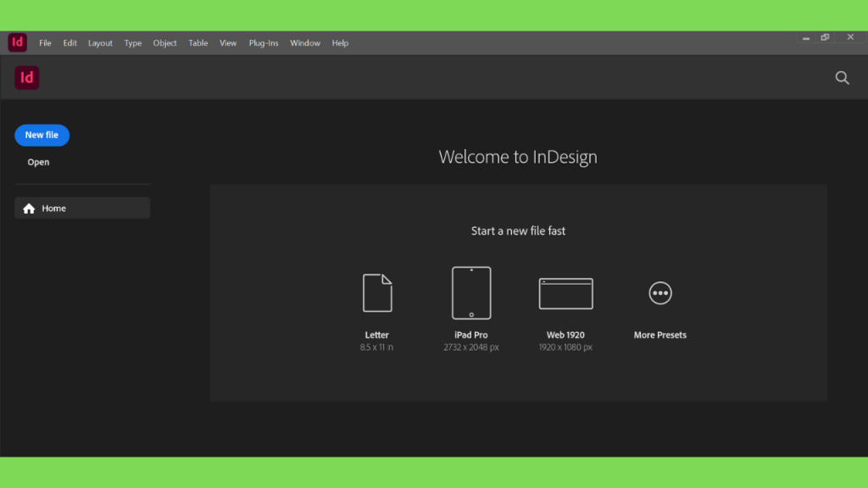The height and width of the screenshot is (488, 868).
Task: Open the search magnifier icon
Action: (842, 78)
